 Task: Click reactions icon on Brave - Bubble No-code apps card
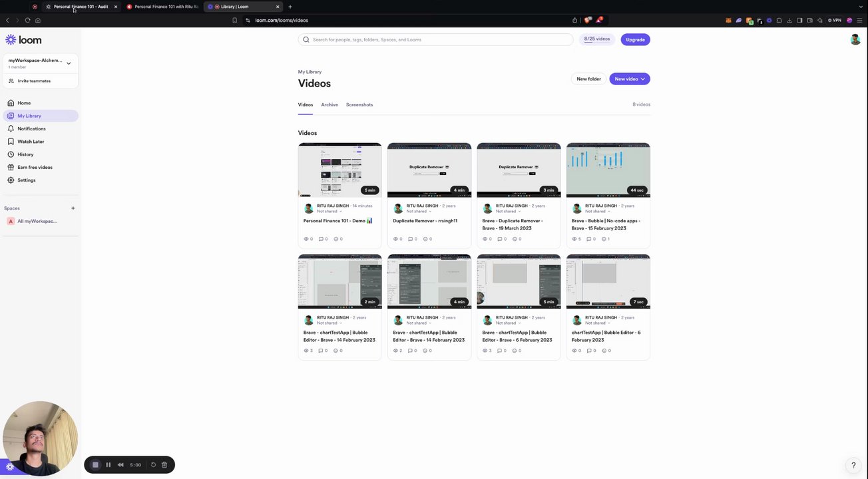coord(604,239)
